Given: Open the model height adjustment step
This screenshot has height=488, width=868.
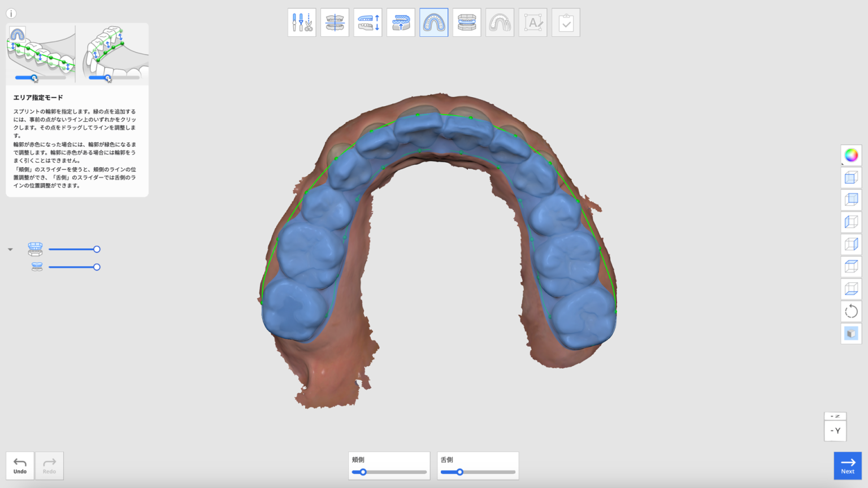Looking at the screenshot, I should [368, 22].
